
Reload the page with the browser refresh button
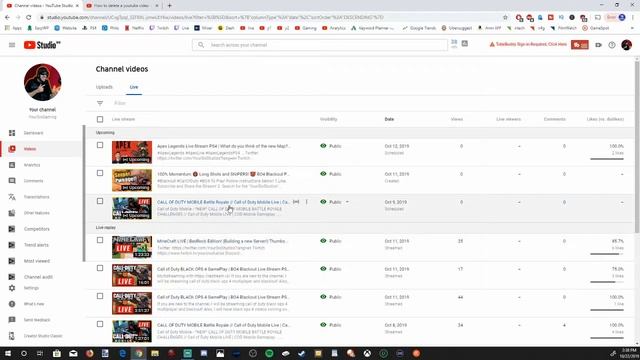[29, 18]
